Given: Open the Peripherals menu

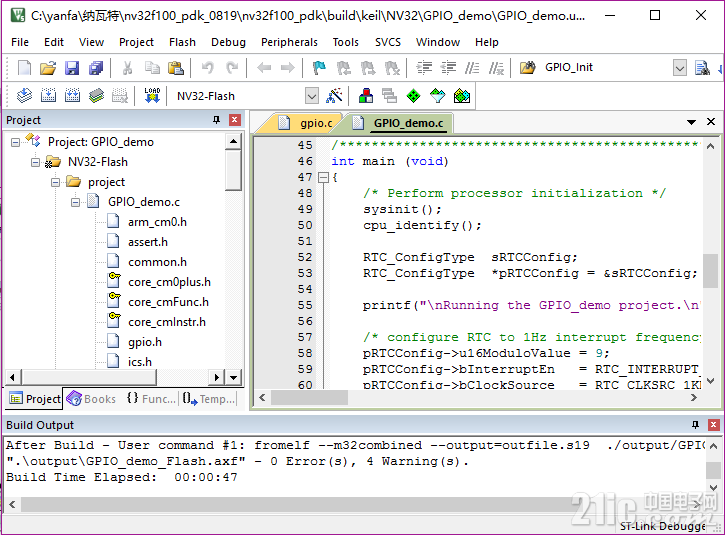Looking at the screenshot, I should pyautogui.click(x=289, y=42).
